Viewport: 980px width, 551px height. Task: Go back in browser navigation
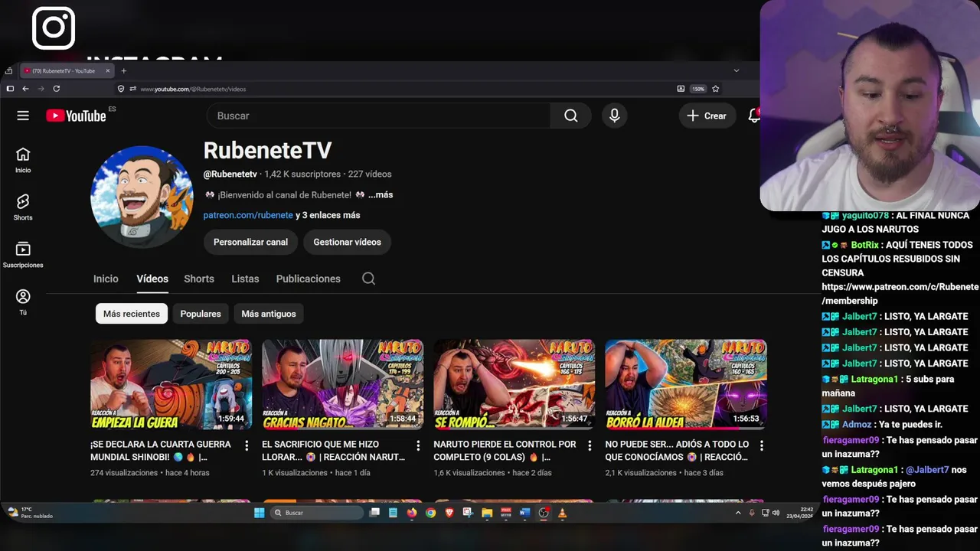pos(25,89)
